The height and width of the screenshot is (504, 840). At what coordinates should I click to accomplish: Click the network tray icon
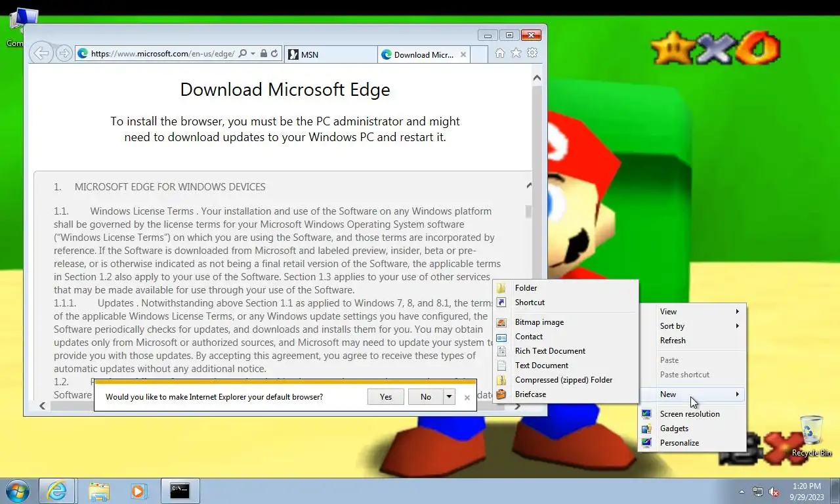[x=758, y=492]
